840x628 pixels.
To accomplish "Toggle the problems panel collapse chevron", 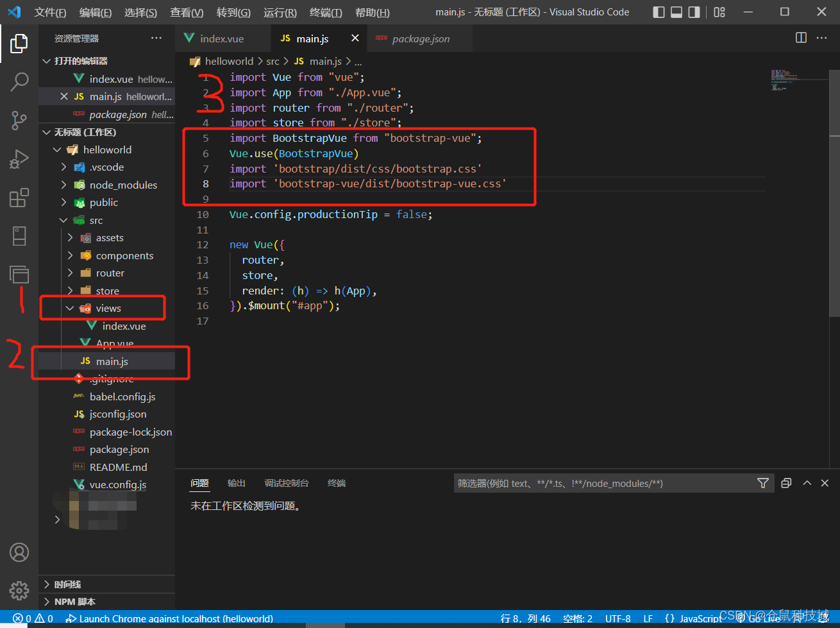I will pos(807,482).
